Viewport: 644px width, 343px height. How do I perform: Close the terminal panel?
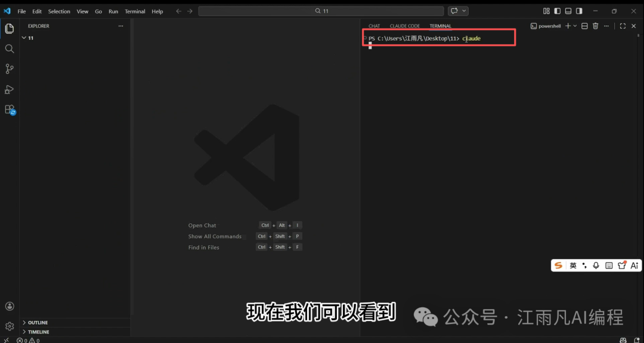(x=633, y=26)
